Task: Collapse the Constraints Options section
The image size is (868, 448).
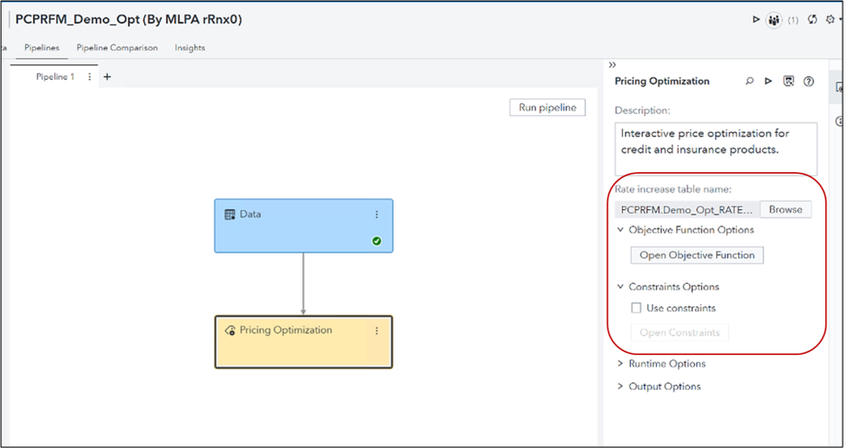Action: (x=620, y=287)
